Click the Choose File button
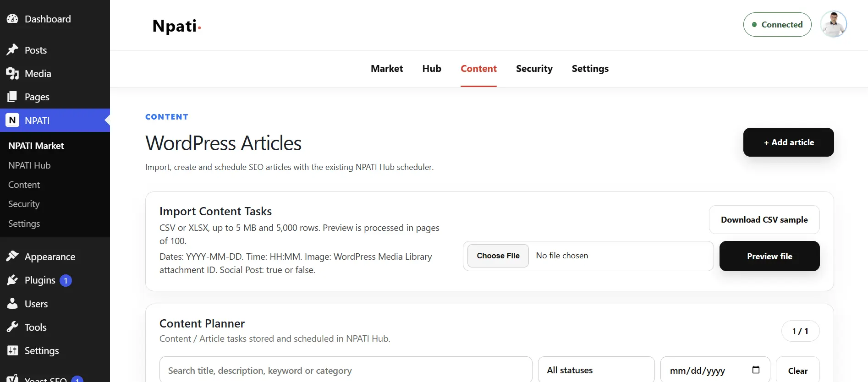868x382 pixels. [x=498, y=256]
